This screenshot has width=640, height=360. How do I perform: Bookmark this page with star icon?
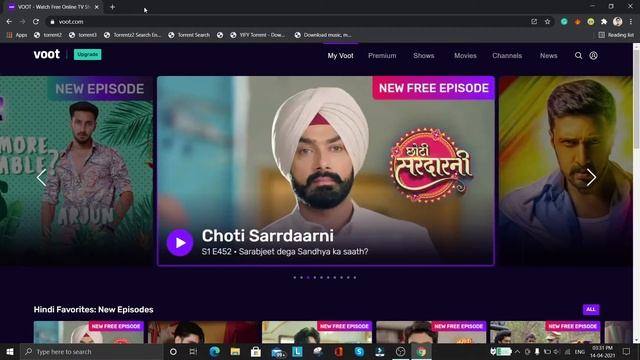(x=547, y=22)
